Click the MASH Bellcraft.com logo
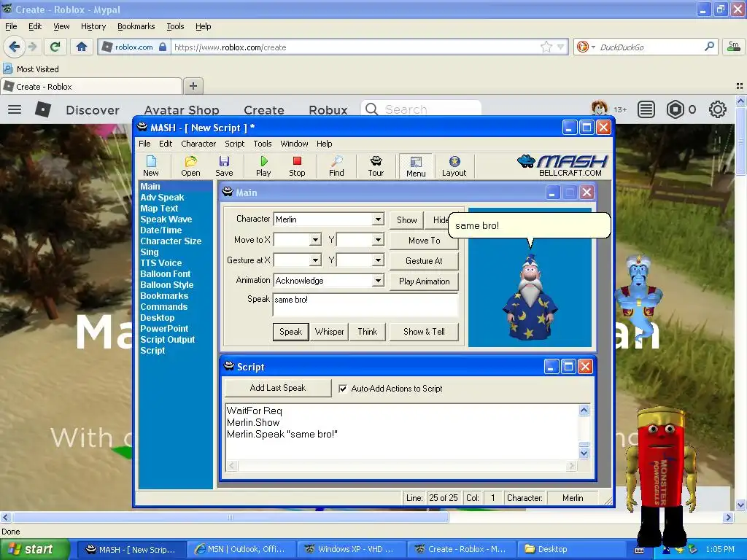Image resolution: width=747 pixels, height=560 pixels. click(x=562, y=166)
